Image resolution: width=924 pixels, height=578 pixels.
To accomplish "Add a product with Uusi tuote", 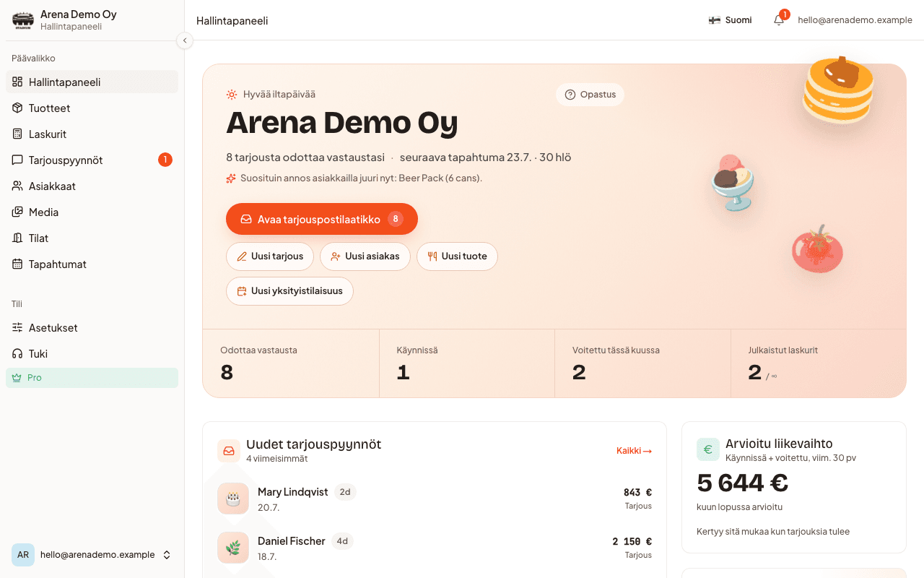I will [457, 256].
